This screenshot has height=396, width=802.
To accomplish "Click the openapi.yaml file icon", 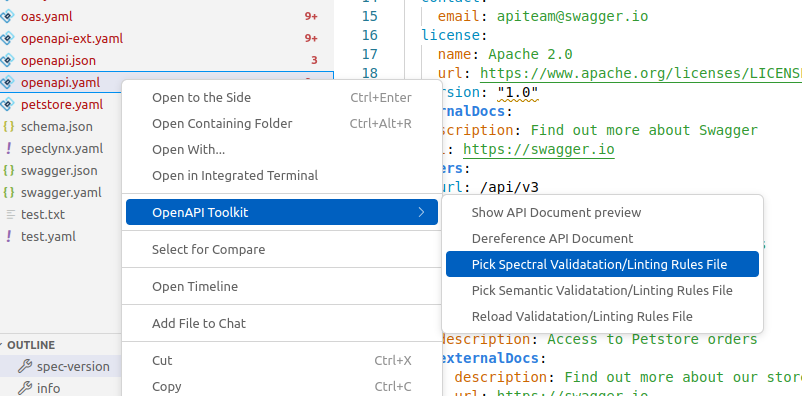I will (6, 83).
